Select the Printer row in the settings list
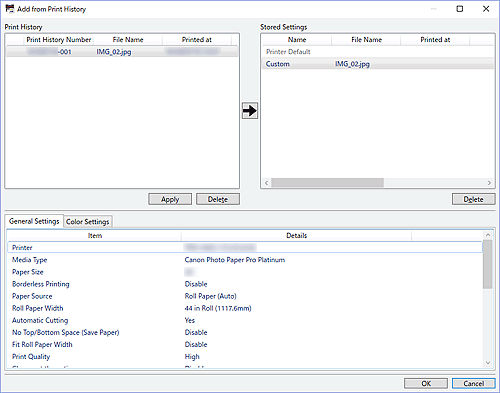This screenshot has width=500, height=393. (245, 247)
